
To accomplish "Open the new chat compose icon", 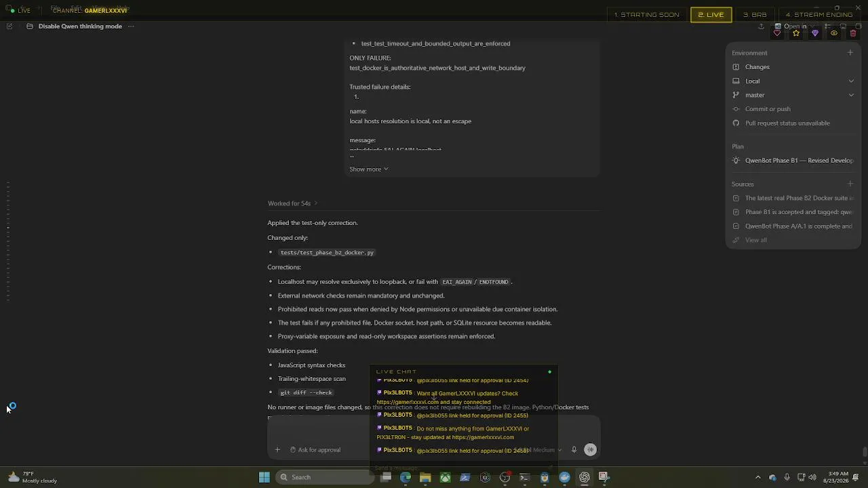I will (9, 26).
